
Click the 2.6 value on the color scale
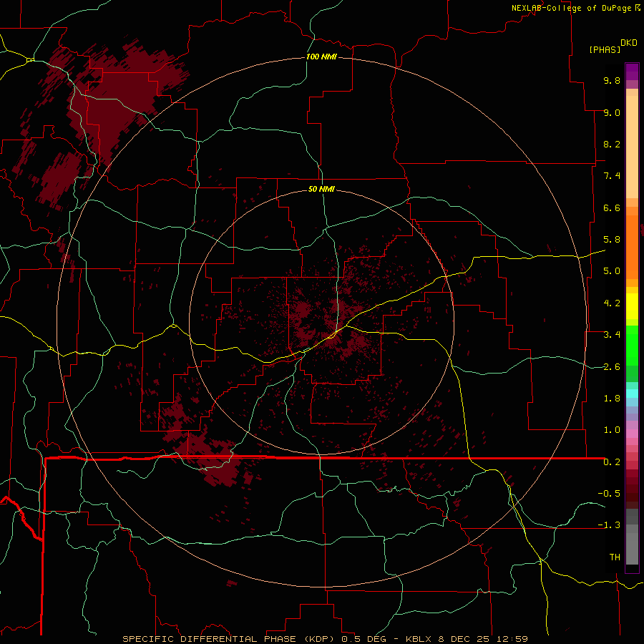(612, 367)
